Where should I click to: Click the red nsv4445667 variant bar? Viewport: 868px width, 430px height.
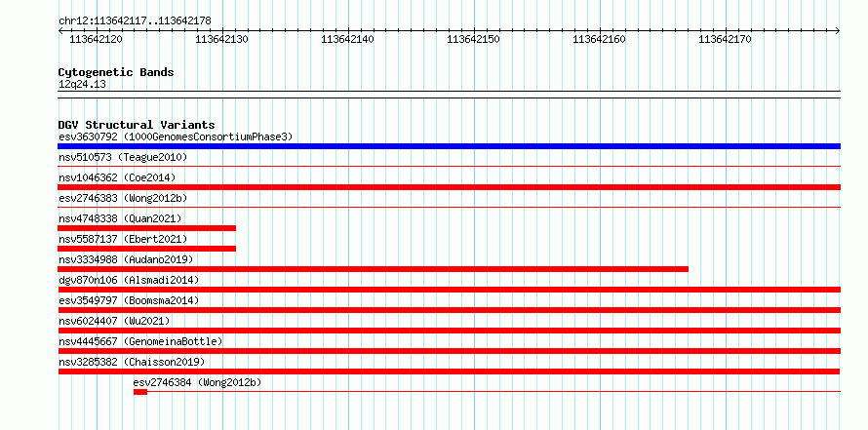click(449, 351)
